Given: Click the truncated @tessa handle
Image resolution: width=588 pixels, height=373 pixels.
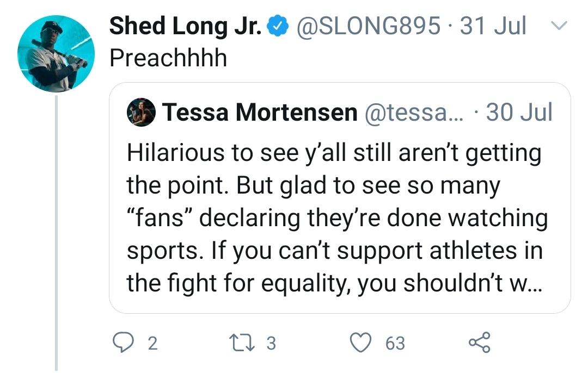Looking at the screenshot, I should pos(412,113).
